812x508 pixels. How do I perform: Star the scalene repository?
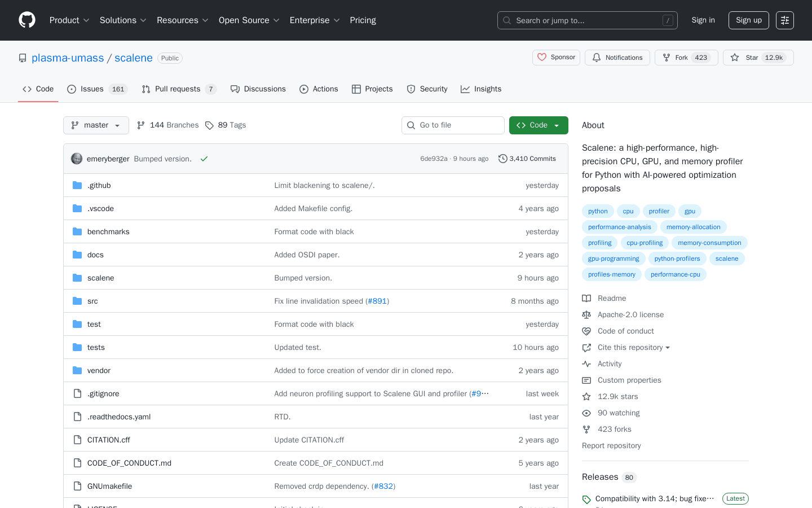coord(758,58)
